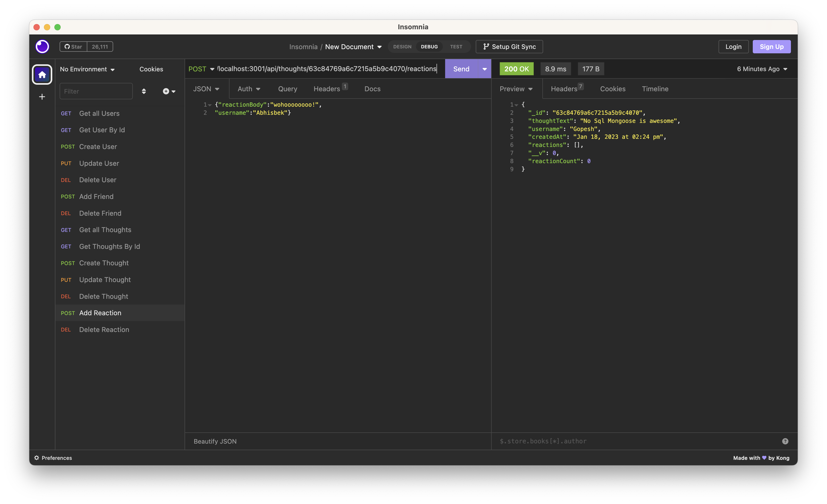Open the request Headers tab

pos(330,89)
